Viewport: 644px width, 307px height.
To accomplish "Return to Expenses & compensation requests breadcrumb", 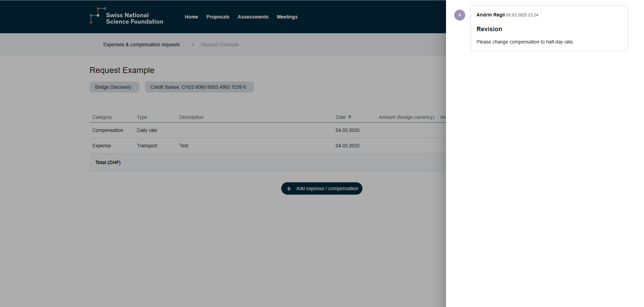I will click(x=141, y=45).
